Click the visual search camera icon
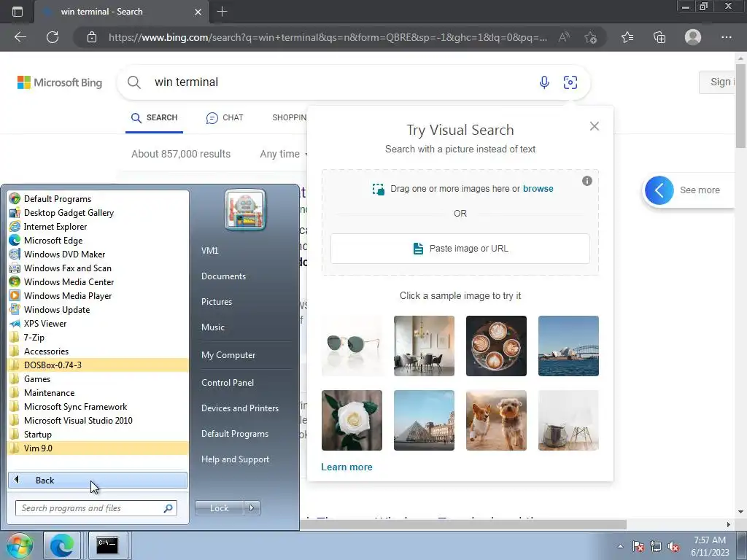Image resolution: width=747 pixels, height=560 pixels. pyautogui.click(x=570, y=82)
